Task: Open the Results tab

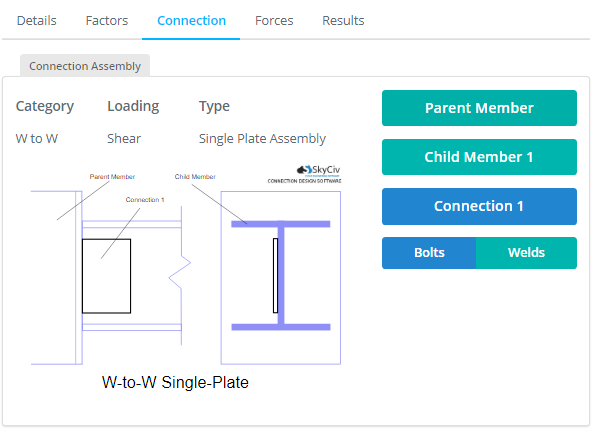Action: 343,21
